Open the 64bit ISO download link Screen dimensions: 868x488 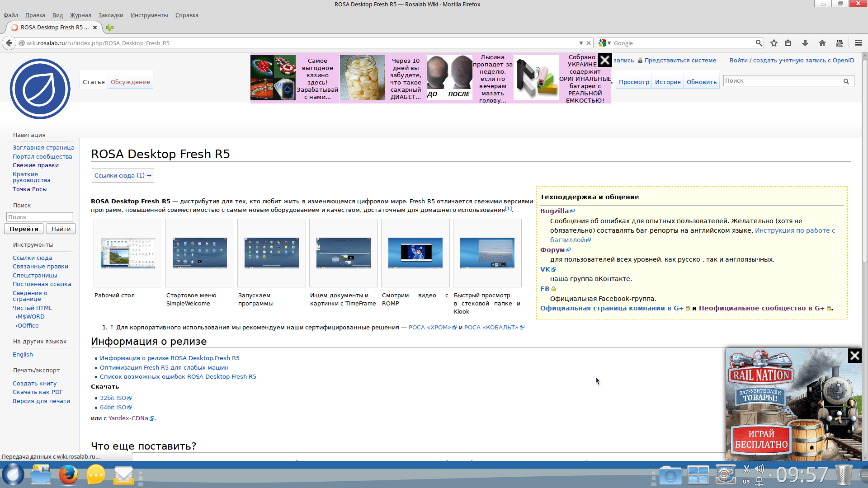click(113, 407)
